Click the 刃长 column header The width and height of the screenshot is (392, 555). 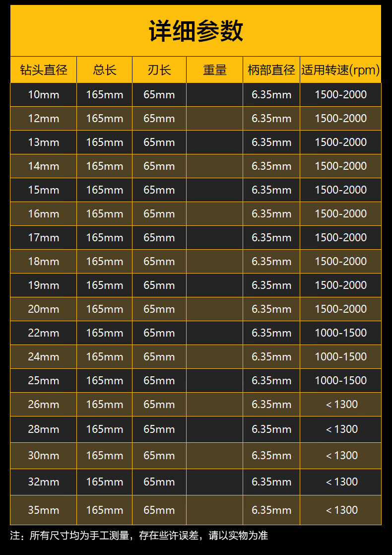[x=159, y=70]
